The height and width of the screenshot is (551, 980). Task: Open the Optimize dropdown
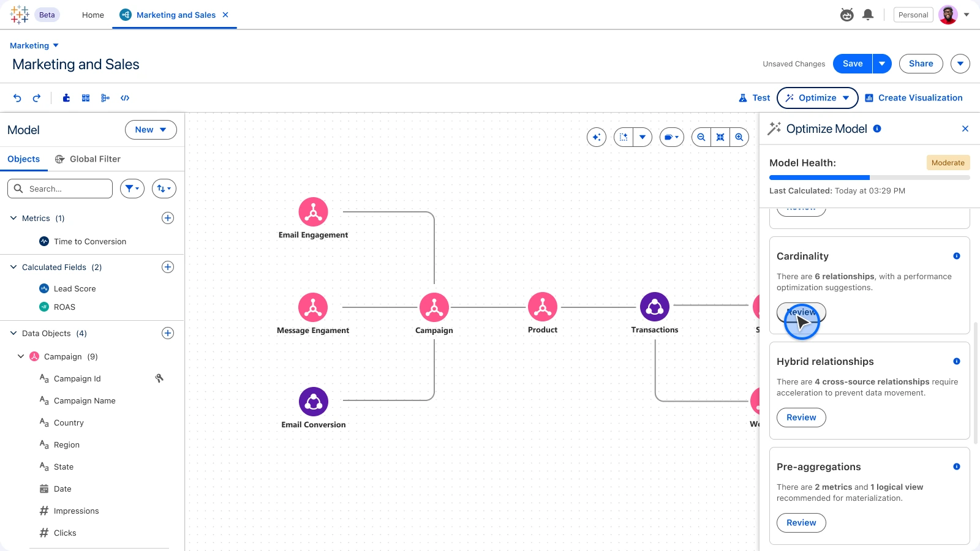[818, 98]
